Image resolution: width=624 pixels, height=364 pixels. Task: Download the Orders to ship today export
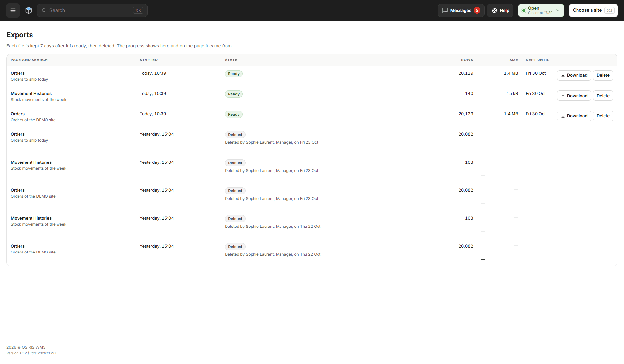[574, 75]
